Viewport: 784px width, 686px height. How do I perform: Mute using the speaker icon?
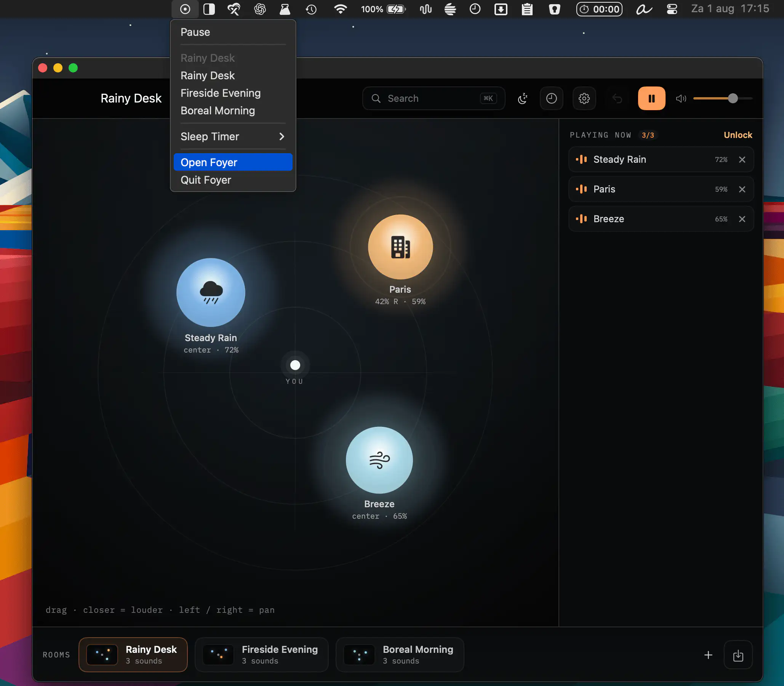tap(681, 98)
